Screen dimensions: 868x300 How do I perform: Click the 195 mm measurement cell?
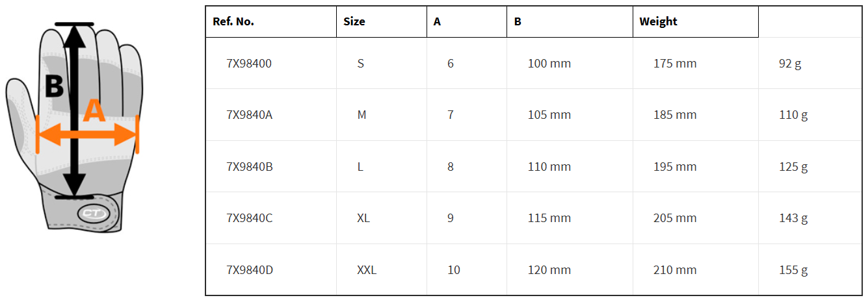[675, 167]
